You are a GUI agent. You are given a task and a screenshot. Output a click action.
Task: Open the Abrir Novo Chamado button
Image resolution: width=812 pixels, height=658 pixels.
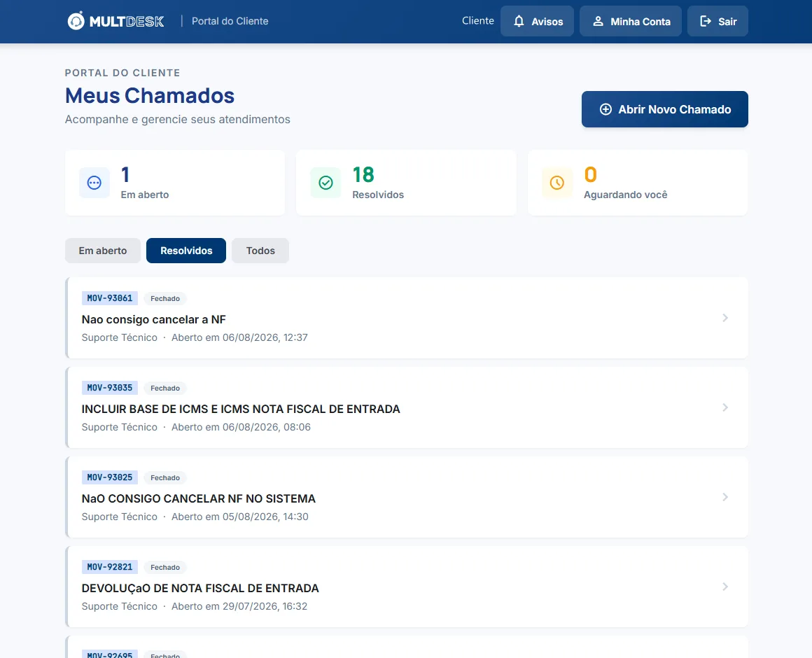coord(664,109)
